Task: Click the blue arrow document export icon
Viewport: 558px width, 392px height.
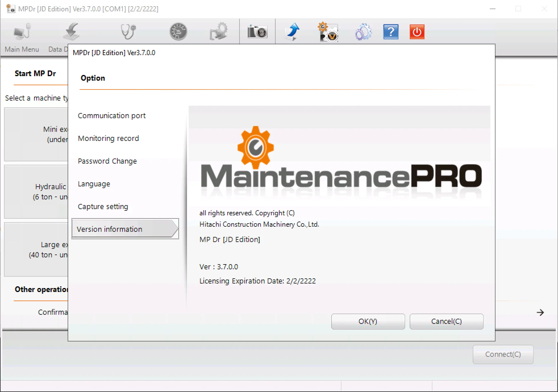Action: point(292,32)
